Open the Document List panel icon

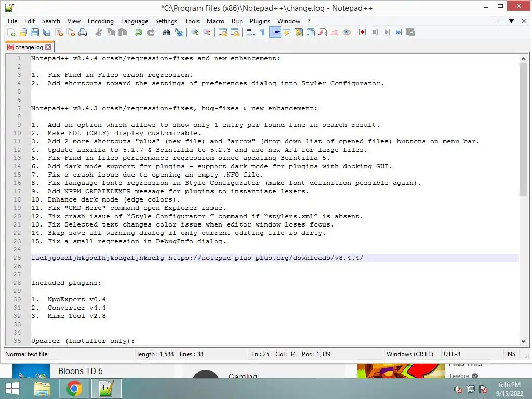[x=311, y=32]
